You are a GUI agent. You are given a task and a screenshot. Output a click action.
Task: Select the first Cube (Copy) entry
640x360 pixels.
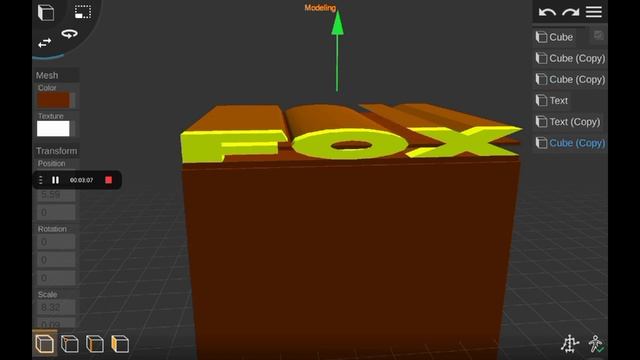[570, 58]
